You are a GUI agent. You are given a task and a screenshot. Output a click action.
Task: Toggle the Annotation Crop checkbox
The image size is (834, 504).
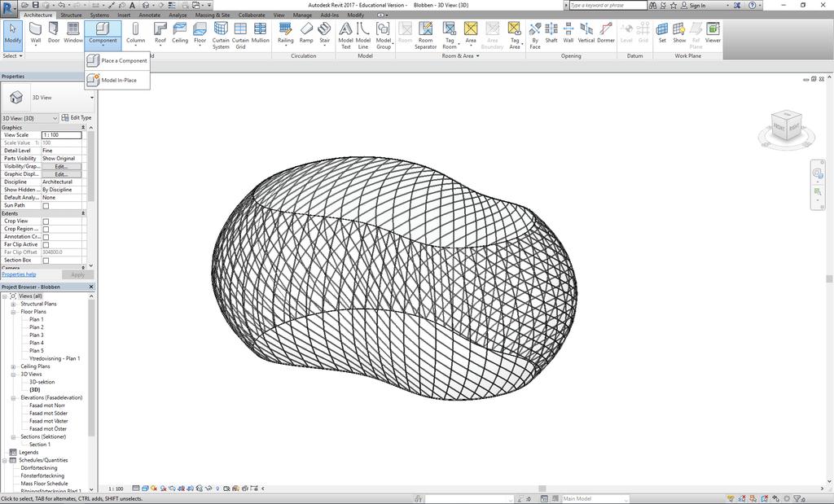click(x=46, y=237)
